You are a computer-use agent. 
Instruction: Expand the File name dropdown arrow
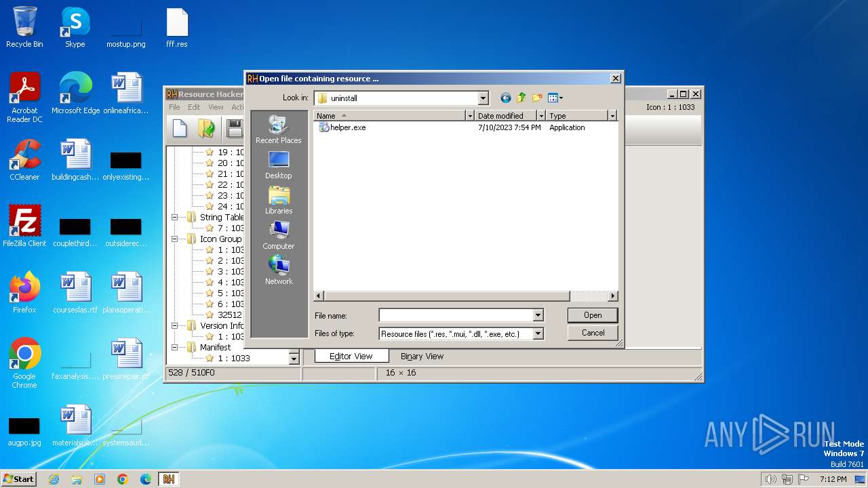point(538,315)
